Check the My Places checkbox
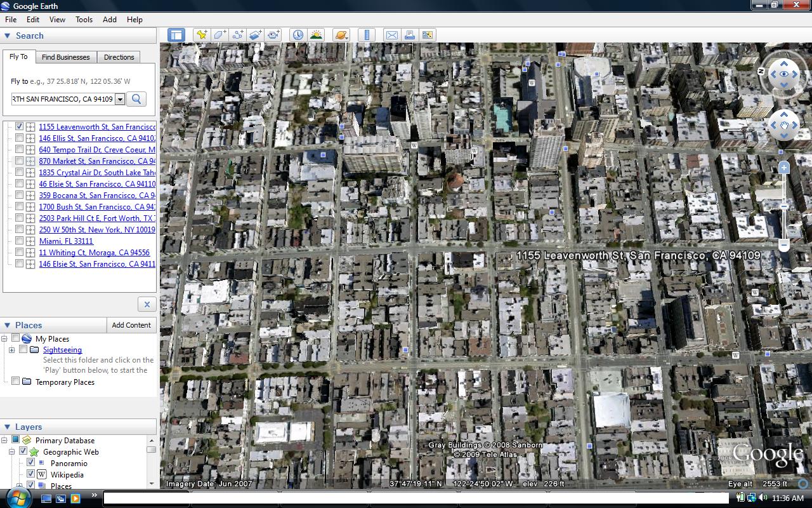 16,338
